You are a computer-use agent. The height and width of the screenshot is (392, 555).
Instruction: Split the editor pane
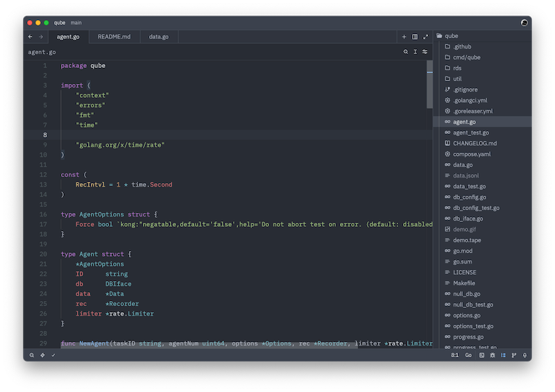pos(415,37)
